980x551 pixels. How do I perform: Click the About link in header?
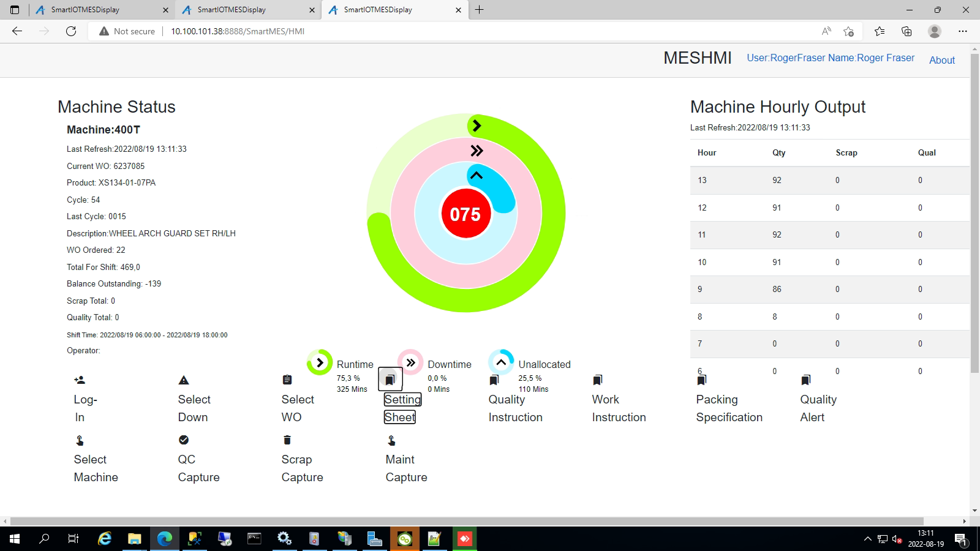point(941,60)
